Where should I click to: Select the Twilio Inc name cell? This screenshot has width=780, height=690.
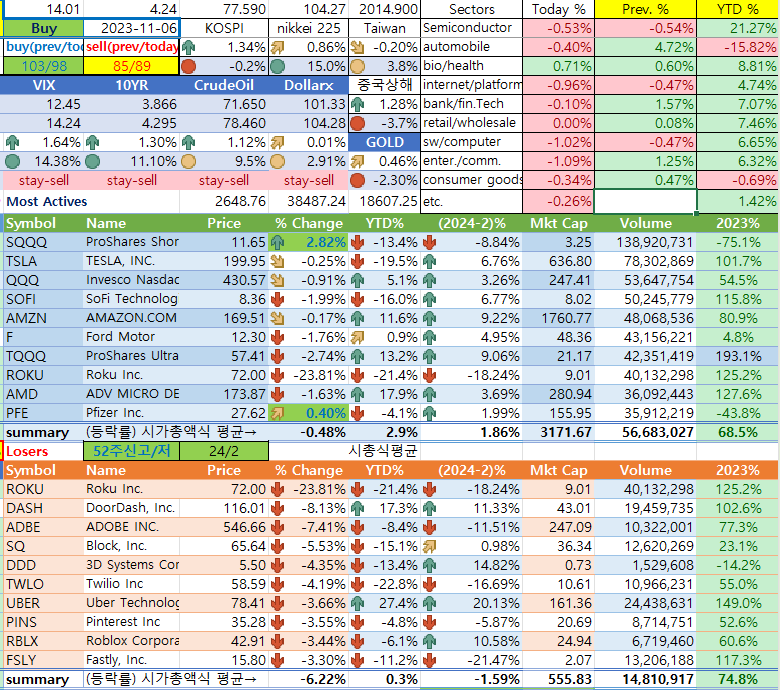coord(132,585)
